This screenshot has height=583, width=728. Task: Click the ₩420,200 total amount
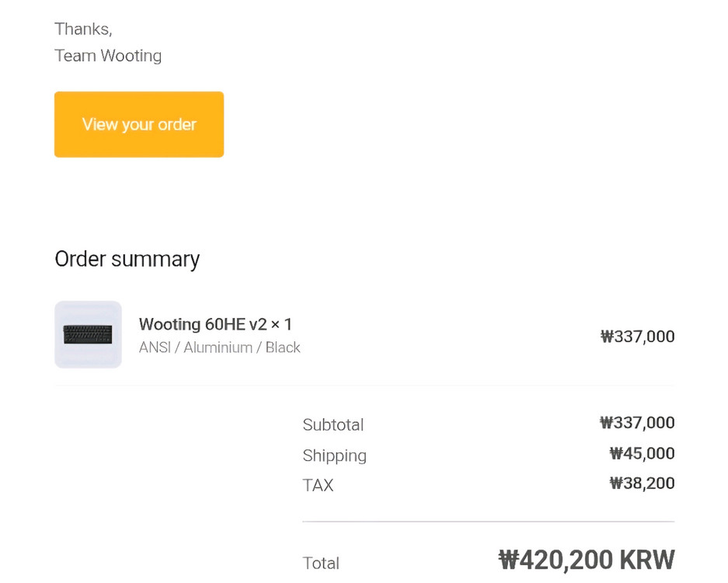(555, 560)
